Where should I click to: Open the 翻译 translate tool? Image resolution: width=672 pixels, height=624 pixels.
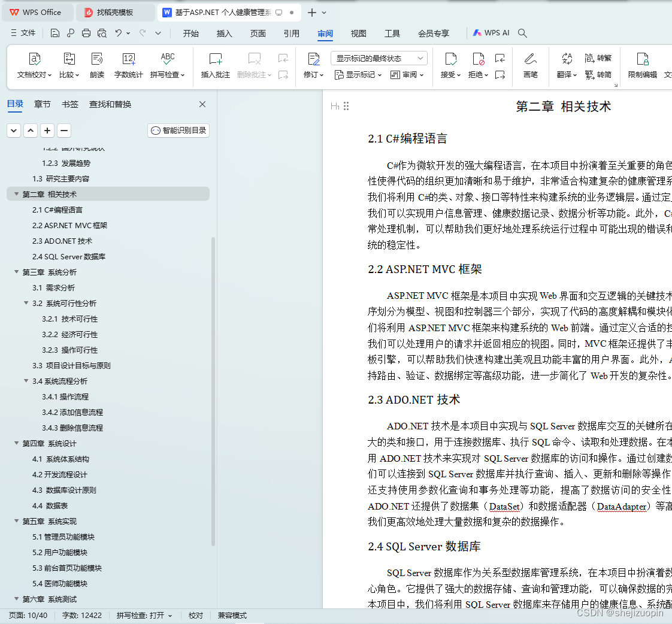567,65
